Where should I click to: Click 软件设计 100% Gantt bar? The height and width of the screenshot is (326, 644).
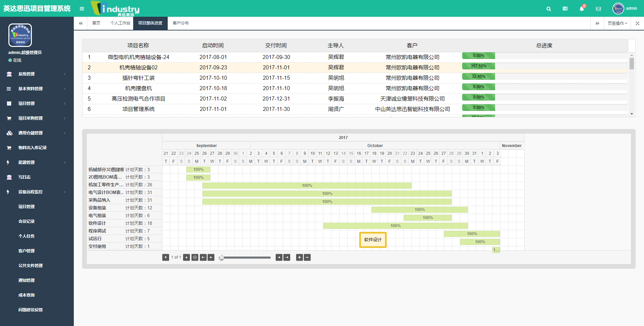click(395, 226)
